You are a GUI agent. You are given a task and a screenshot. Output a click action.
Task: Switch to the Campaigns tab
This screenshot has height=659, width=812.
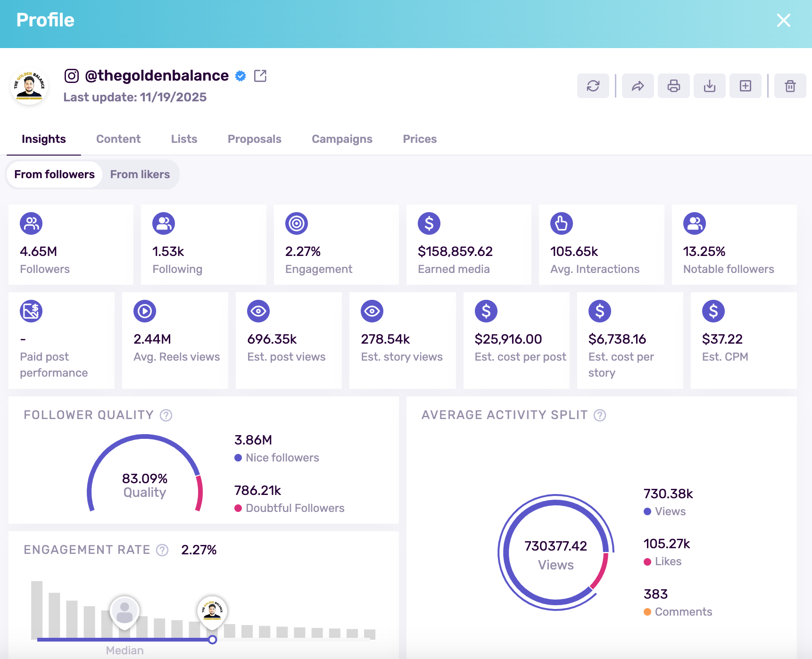click(342, 139)
